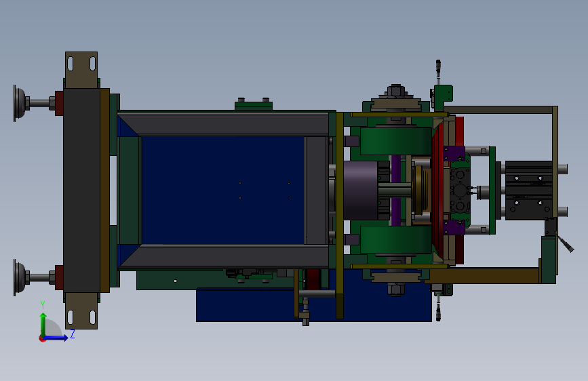Select the upper leveling foot pad on left
This screenshot has height=381, width=588.
pos(20,103)
